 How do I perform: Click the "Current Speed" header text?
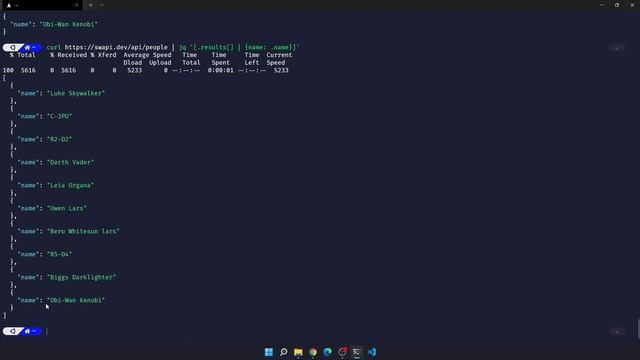279,59
